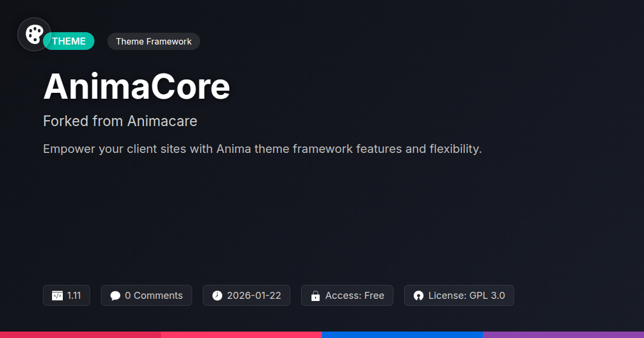Click the code version icon
This screenshot has height=338, width=644.
pyautogui.click(x=57, y=296)
